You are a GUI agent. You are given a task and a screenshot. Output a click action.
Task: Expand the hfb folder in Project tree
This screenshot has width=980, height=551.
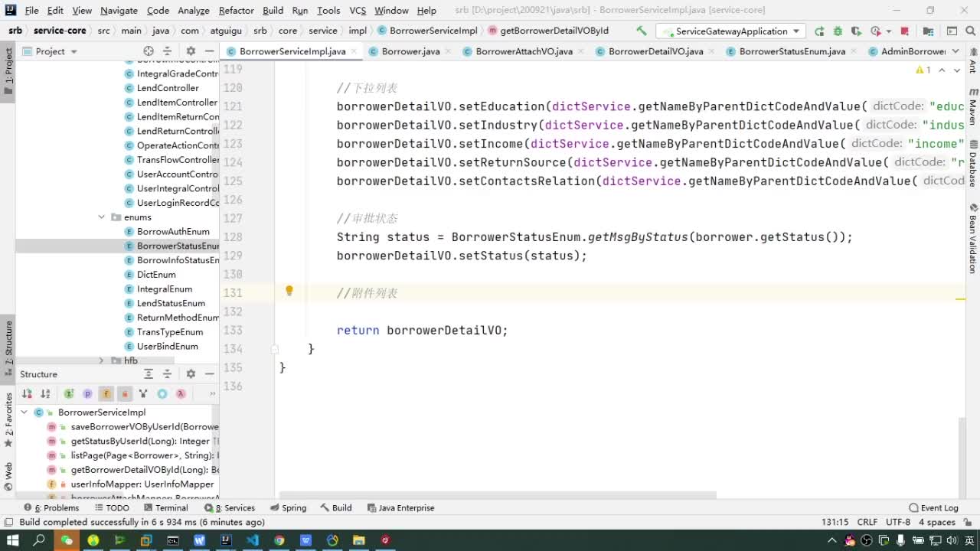click(x=102, y=360)
